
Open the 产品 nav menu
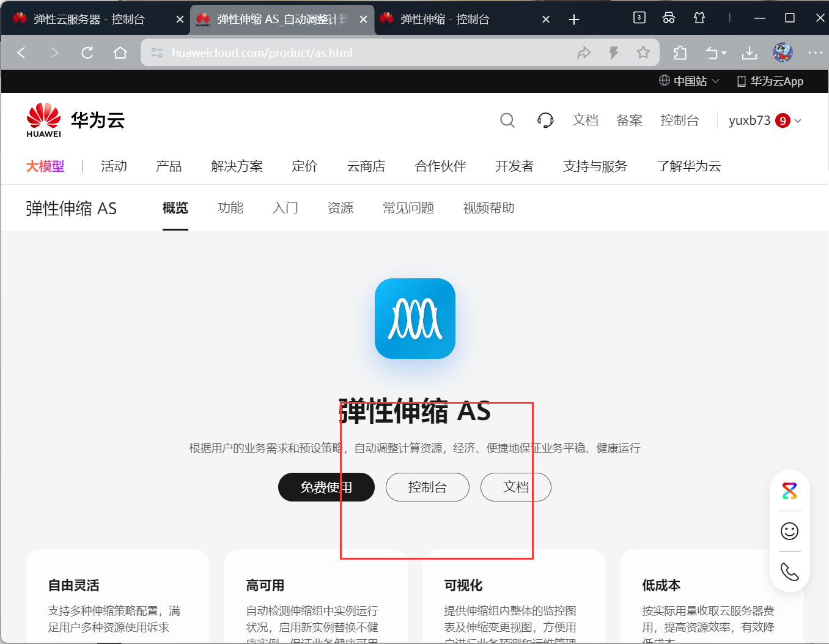click(x=169, y=166)
